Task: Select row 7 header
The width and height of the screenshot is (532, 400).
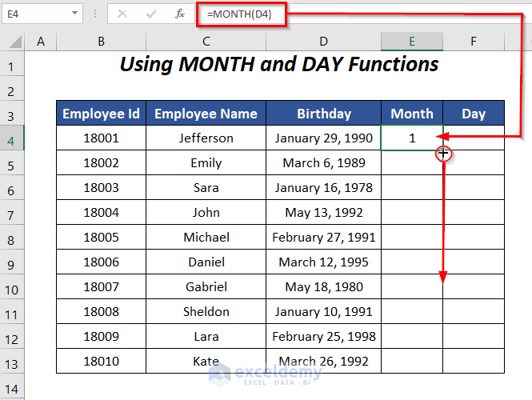Action: pyautogui.click(x=12, y=212)
